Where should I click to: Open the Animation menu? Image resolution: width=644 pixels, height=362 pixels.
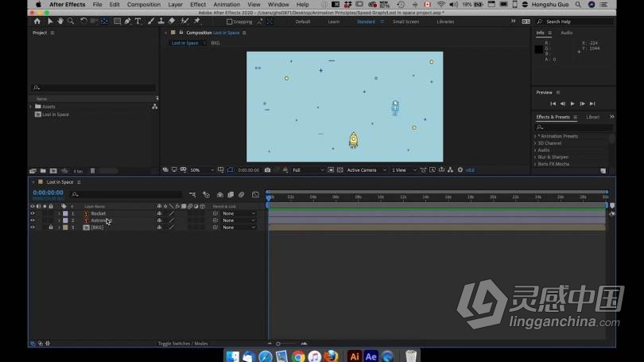coord(227,5)
